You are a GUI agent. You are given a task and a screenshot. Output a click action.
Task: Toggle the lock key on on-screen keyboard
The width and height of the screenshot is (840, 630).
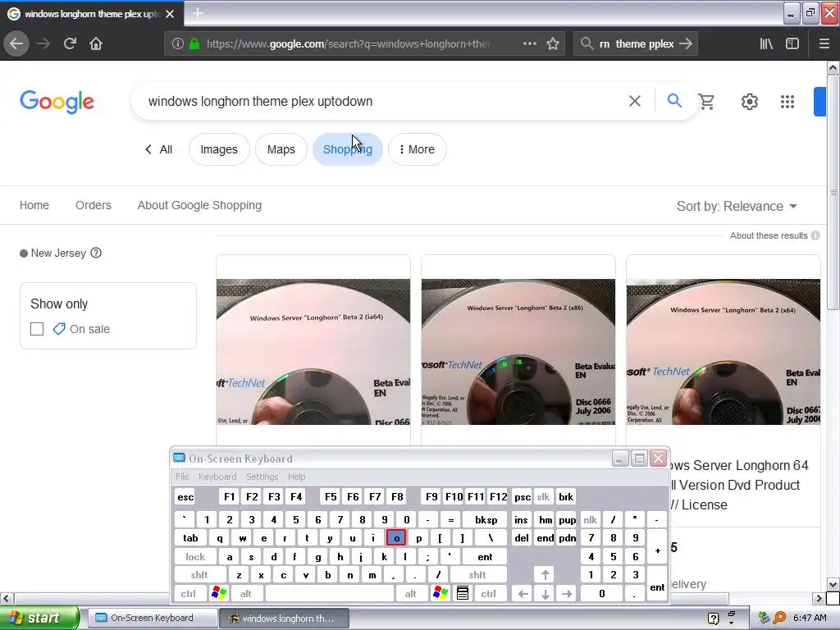pyautogui.click(x=195, y=557)
